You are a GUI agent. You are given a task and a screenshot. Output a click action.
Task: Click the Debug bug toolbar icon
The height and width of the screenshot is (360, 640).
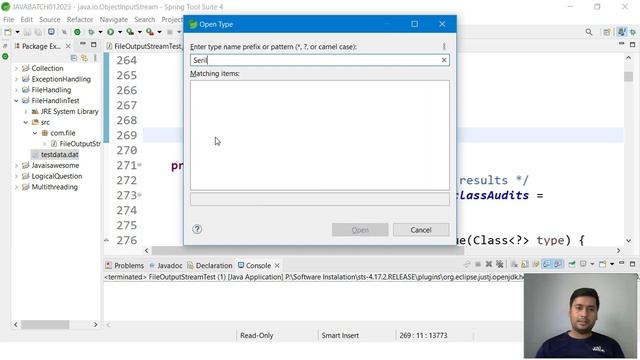[x=91, y=32]
